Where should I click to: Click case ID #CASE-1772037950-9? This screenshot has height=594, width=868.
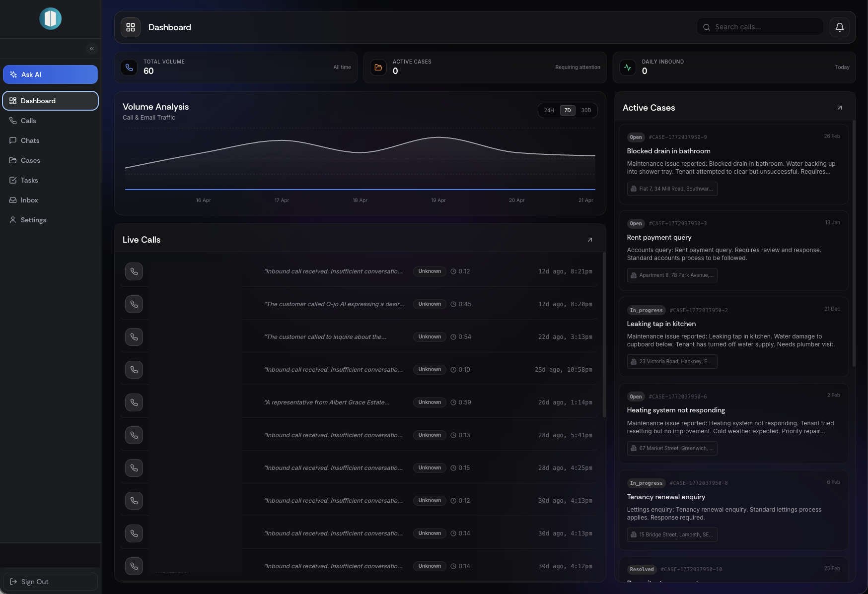point(678,137)
